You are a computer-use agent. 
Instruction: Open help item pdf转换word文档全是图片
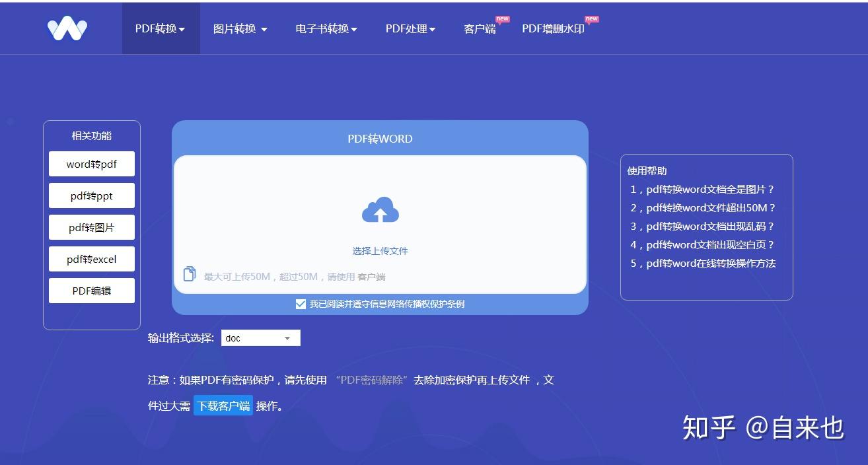[x=702, y=189]
